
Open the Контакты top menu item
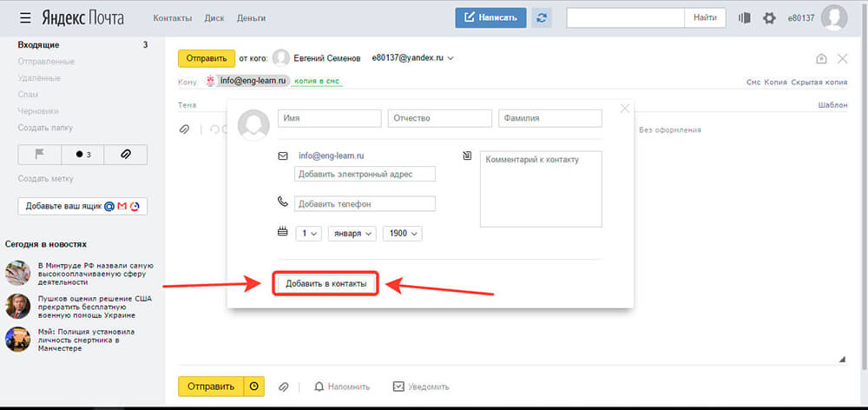coord(173,18)
